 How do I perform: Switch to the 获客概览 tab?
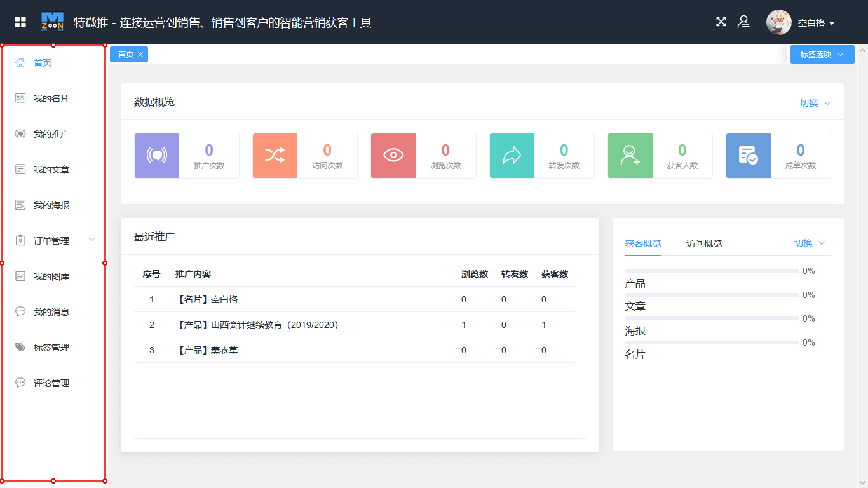click(643, 243)
